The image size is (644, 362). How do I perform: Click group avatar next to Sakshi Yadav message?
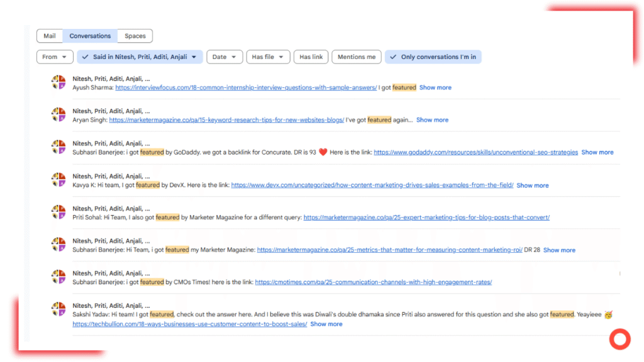point(58,309)
